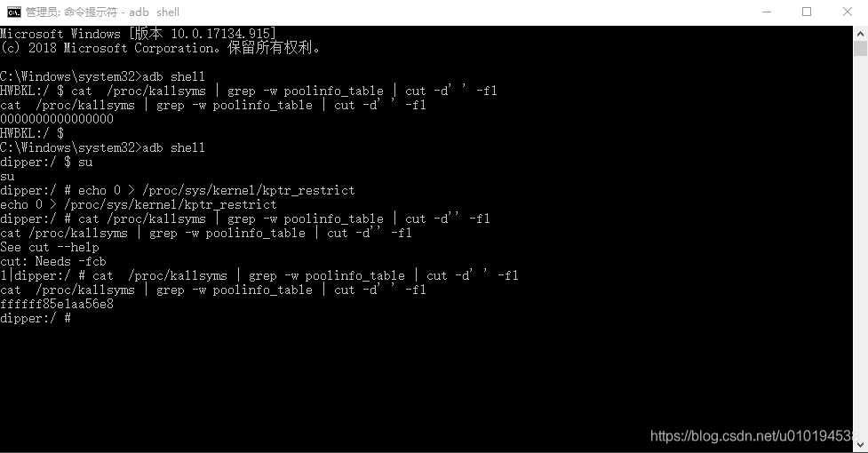This screenshot has width=868, height=453.
Task: Close the adb shell window
Action: point(847,12)
